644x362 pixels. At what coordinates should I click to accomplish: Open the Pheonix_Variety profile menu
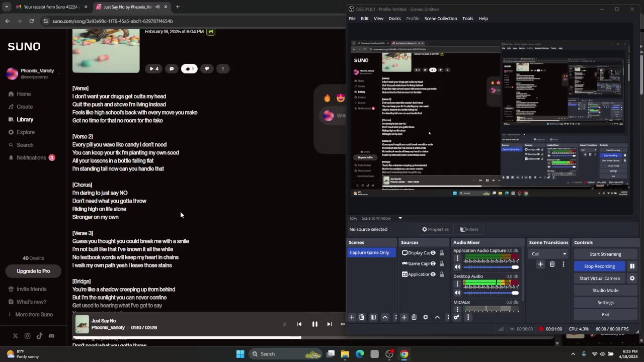click(x=33, y=74)
